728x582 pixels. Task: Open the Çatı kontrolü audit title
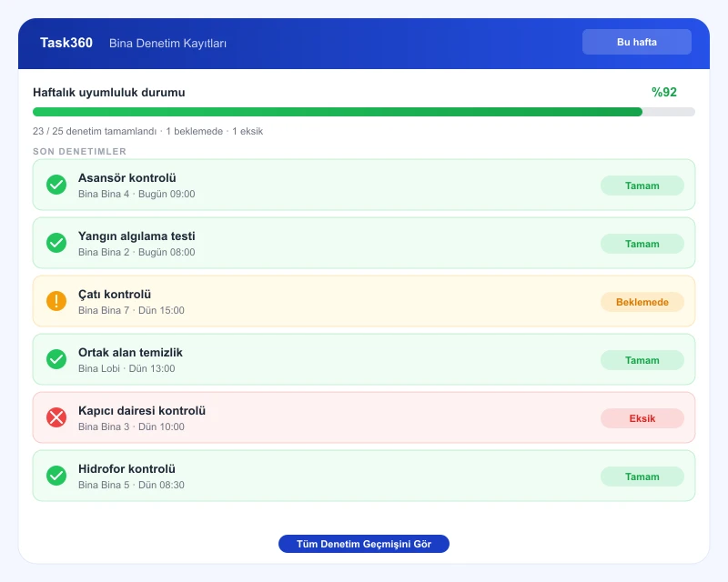point(115,295)
